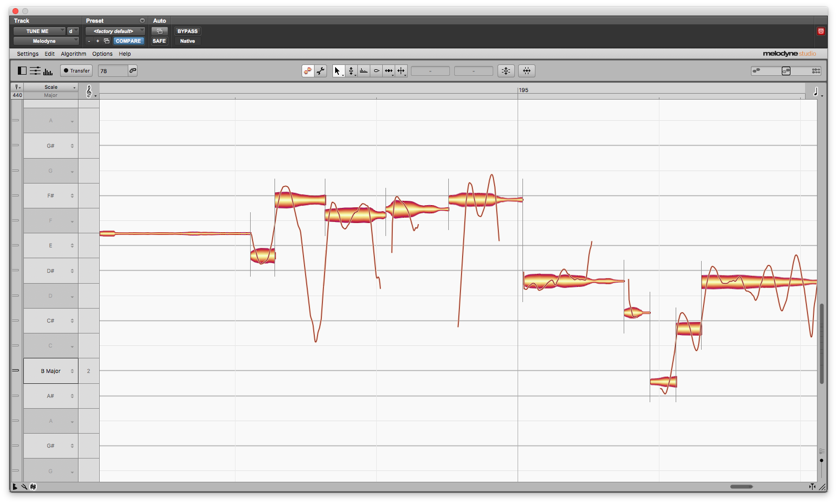The width and height of the screenshot is (837, 504).
Task: Click the horizontal scrollbar thumb at bottom
Action: point(742,487)
